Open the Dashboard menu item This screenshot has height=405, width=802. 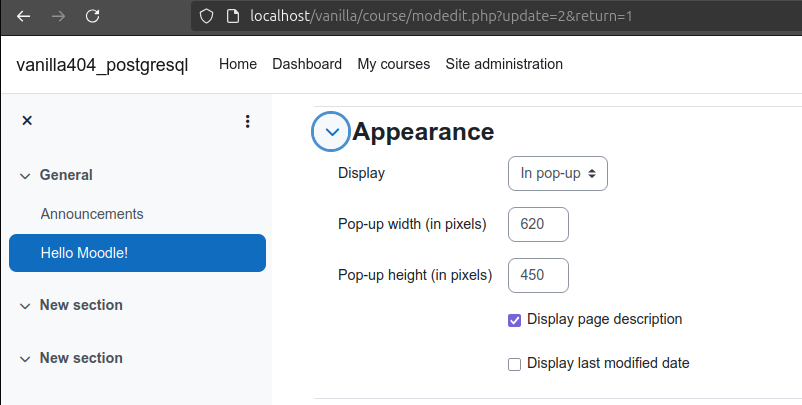(307, 64)
